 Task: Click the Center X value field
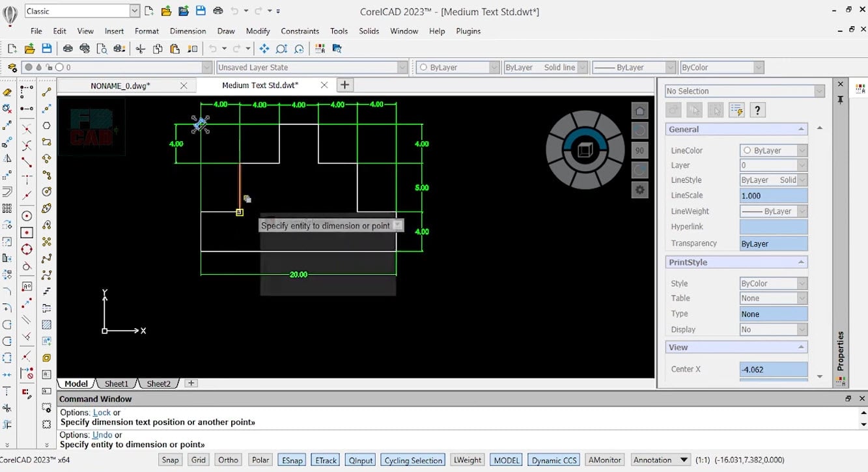click(774, 369)
